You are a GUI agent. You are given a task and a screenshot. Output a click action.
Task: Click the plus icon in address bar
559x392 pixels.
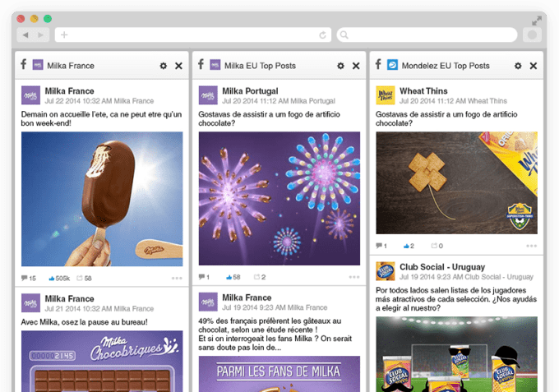tap(64, 35)
